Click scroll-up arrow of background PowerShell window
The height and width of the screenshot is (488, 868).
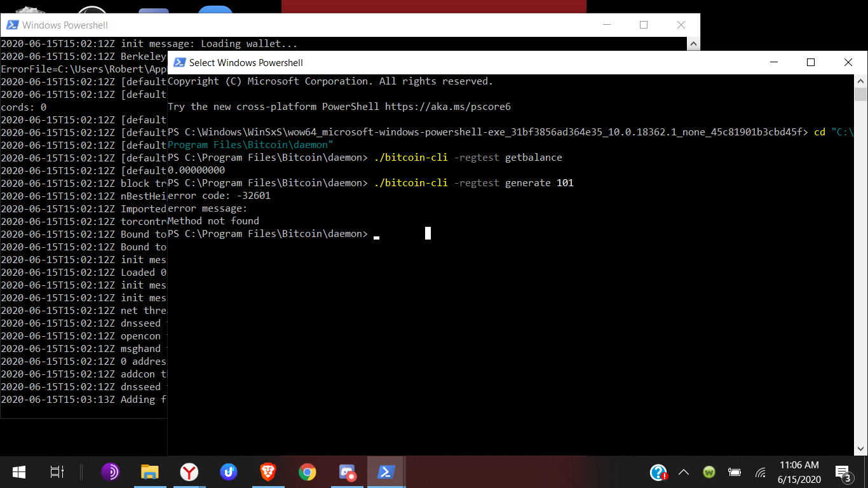coord(694,43)
